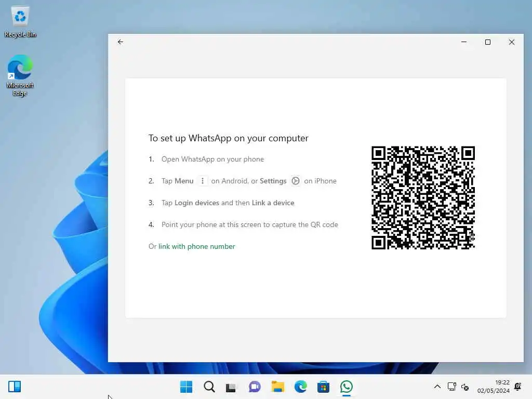Click the link with phone number link
532x399 pixels.
(x=196, y=246)
